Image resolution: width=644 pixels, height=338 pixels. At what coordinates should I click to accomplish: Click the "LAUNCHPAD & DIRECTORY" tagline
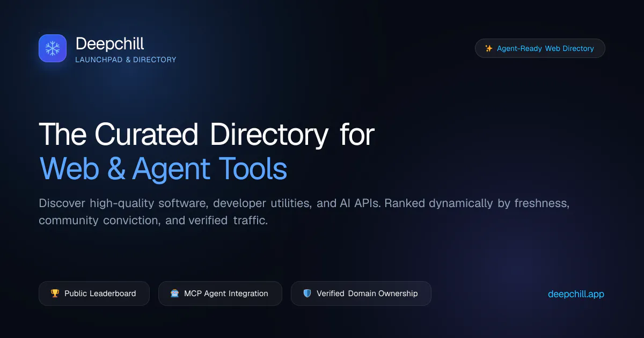coord(126,60)
